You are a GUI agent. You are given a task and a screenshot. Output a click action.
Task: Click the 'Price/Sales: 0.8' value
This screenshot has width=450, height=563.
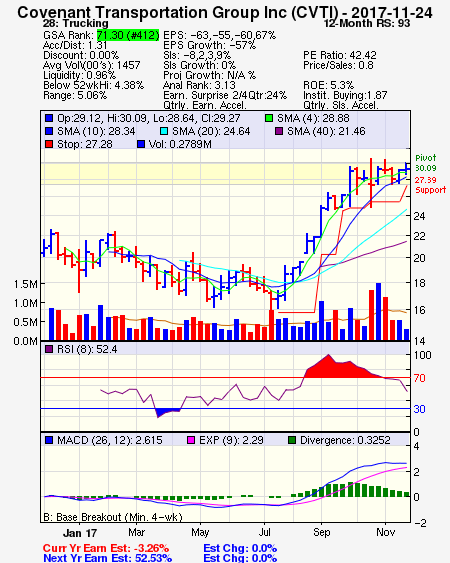coord(338,65)
